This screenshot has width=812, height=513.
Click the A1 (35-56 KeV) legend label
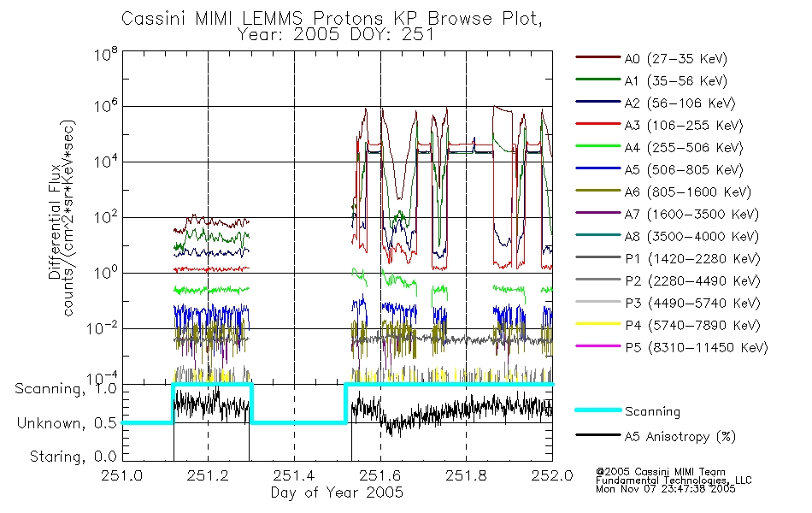675,81
